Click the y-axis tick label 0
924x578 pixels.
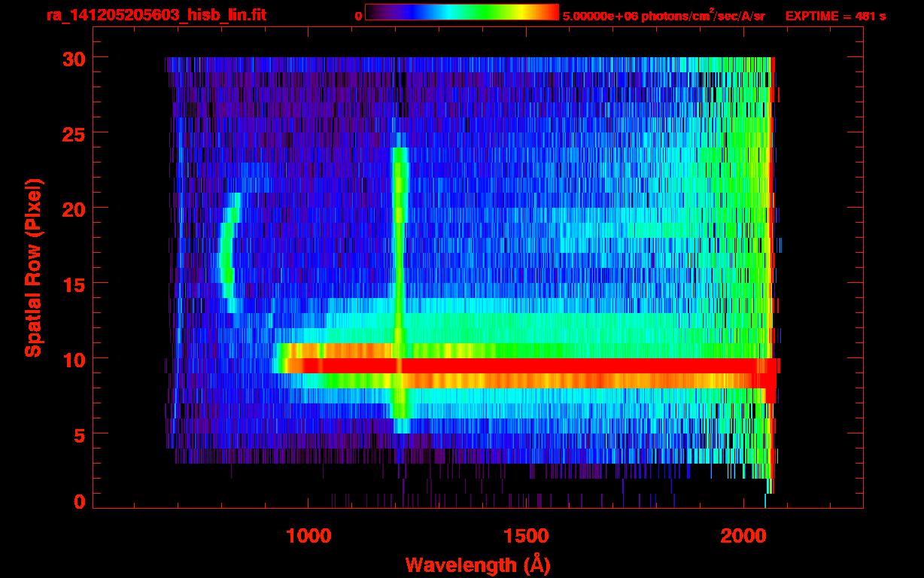pos(81,502)
